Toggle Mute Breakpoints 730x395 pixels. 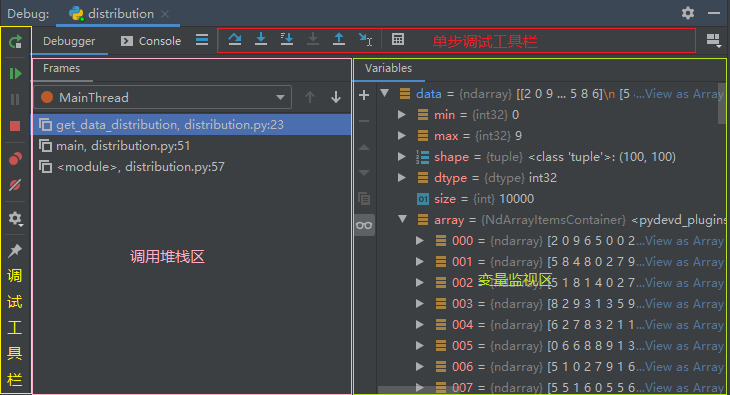click(x=15, y=185)
